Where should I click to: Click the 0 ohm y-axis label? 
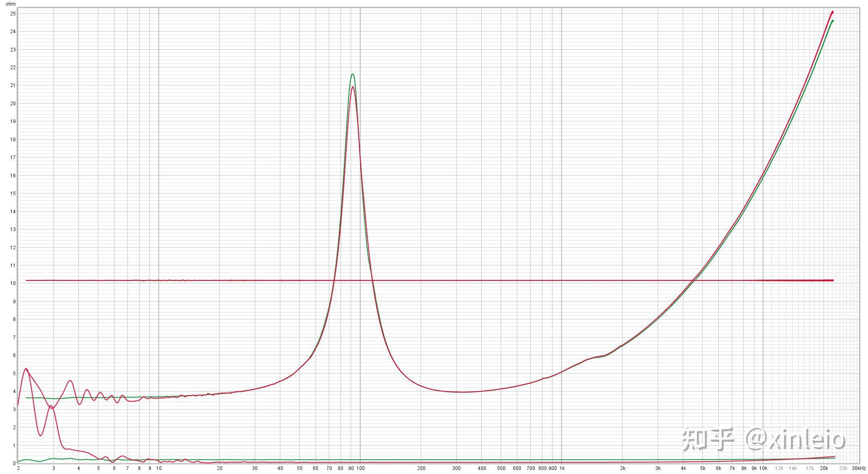click(15, 463)
